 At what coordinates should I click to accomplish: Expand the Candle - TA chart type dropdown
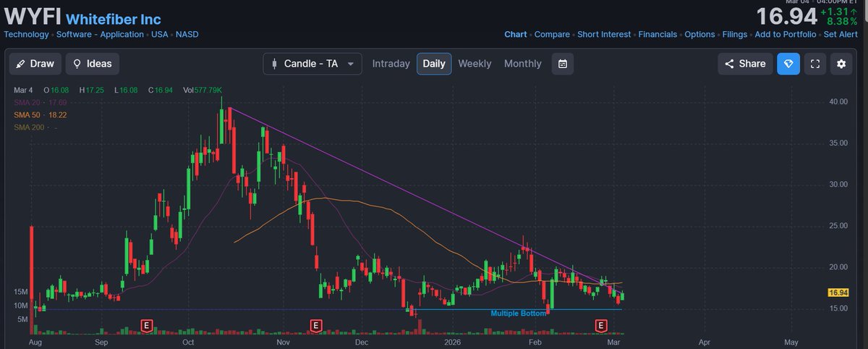(312, 64)
